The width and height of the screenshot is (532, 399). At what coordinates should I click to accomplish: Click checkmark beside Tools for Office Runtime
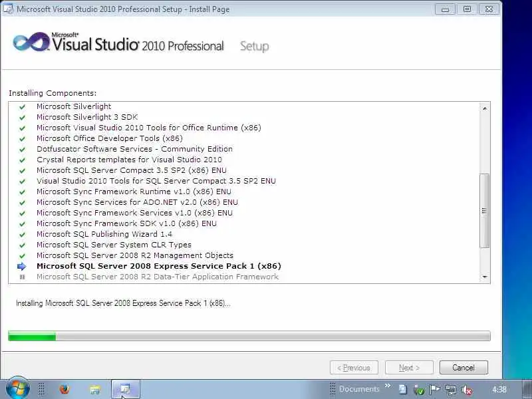[x=23, y=128]
